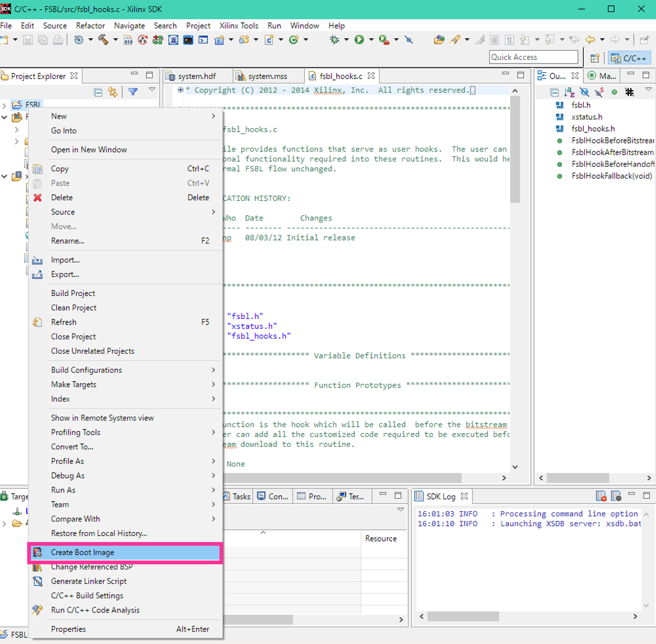The height and width of the screenshot is (644, 656).
Task: Expand the Build Configurations submenu
Action: point(126,370)
